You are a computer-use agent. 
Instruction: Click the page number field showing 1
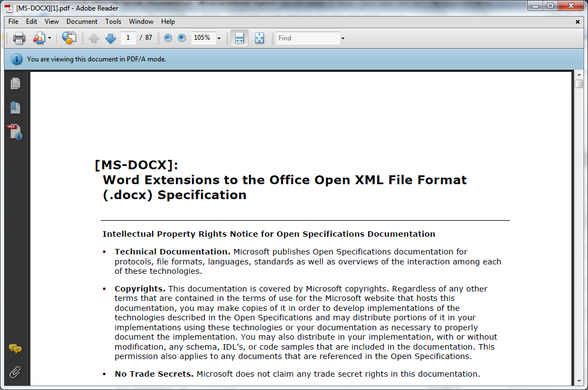click(128, 38)
